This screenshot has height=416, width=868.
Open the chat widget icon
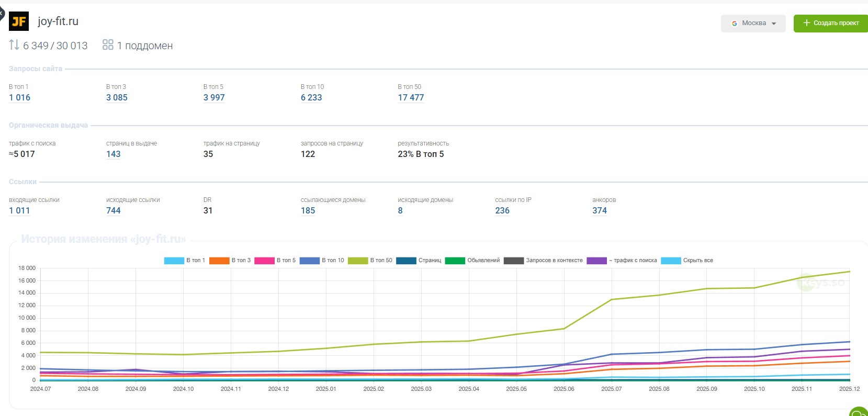click(859, 412)
